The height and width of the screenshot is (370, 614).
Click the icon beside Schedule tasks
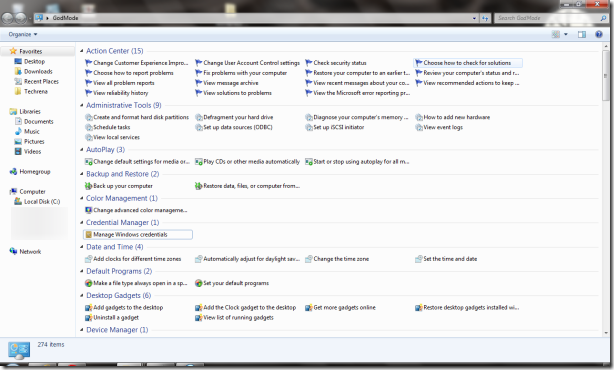[89, 127]
